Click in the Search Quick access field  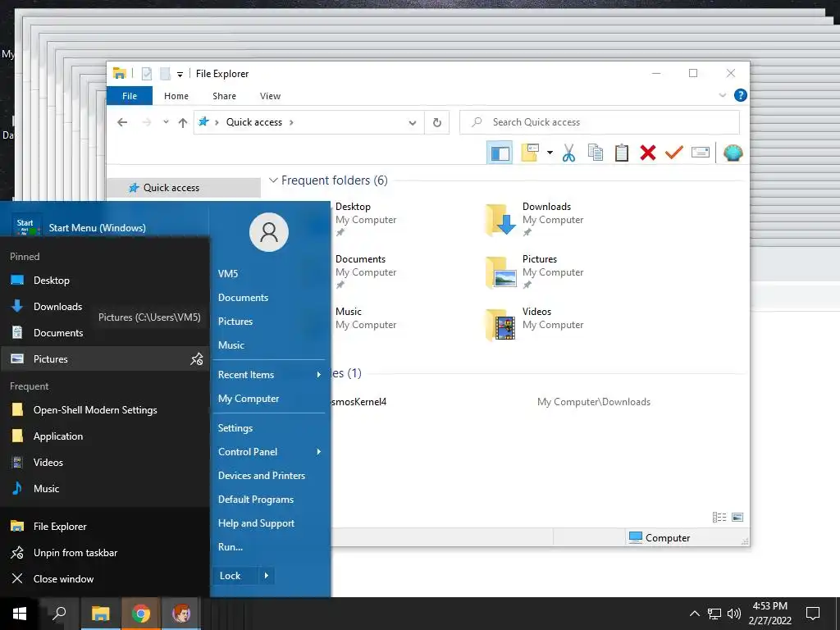tap(600, 123)
